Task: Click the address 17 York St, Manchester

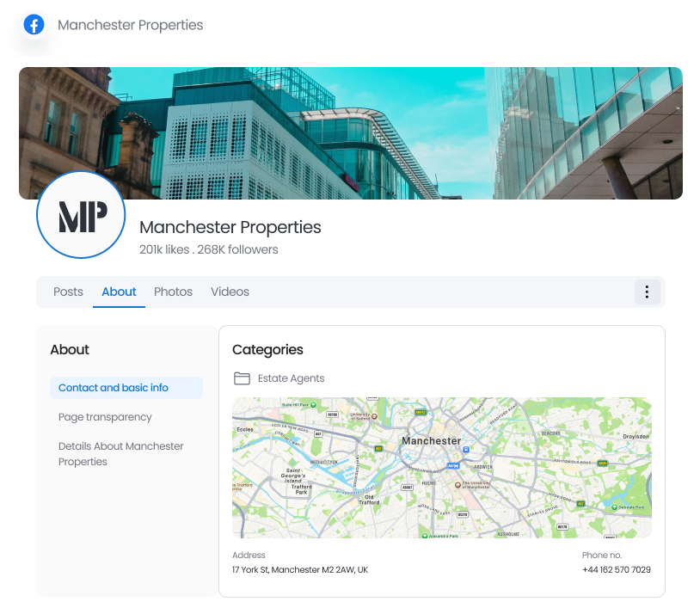Action: pyautogui.click(x=300, y=570)
